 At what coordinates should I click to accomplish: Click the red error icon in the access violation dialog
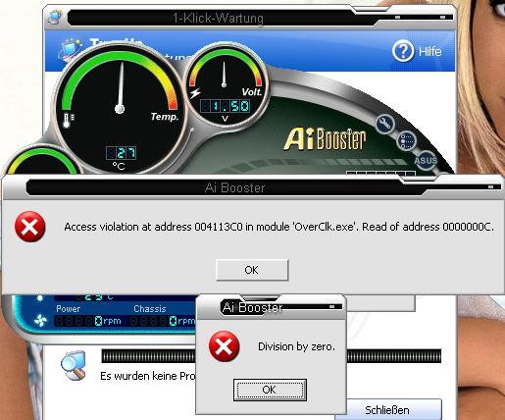pos(30,227)
